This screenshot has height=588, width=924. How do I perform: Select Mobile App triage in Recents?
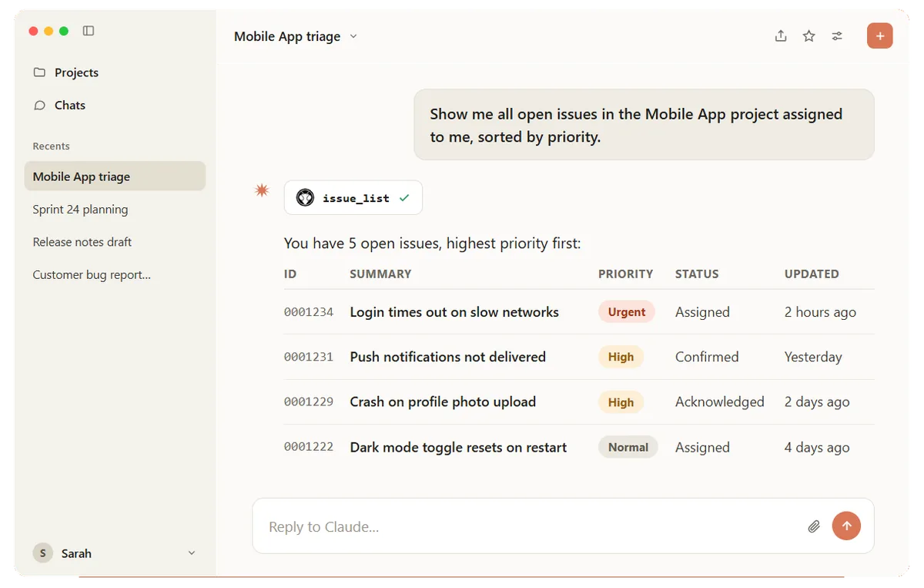coord(115,176)
